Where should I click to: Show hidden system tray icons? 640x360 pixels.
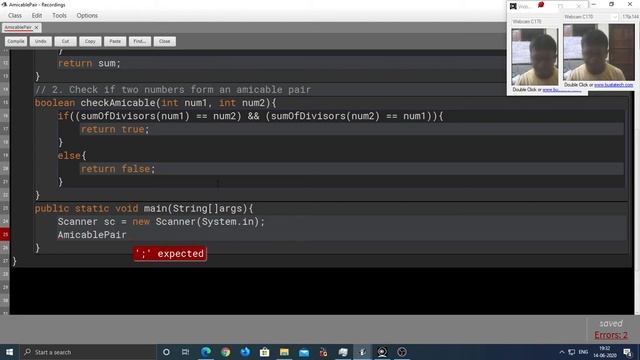point(562,352)
